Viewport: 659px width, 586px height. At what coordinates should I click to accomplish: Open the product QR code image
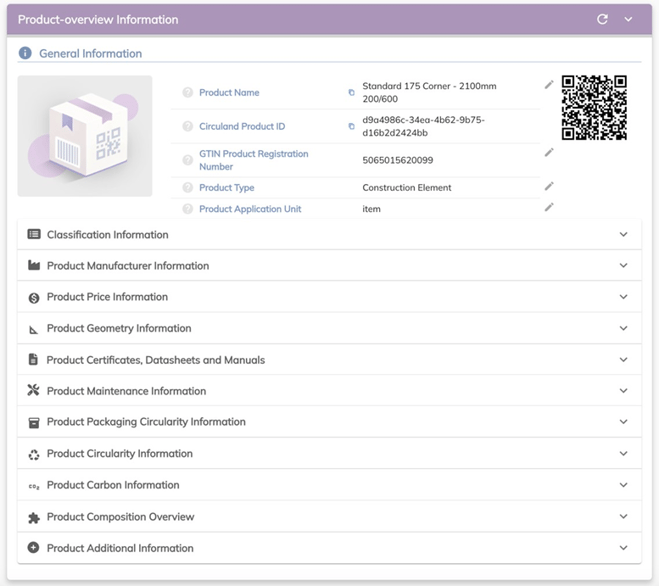point(594,108)
